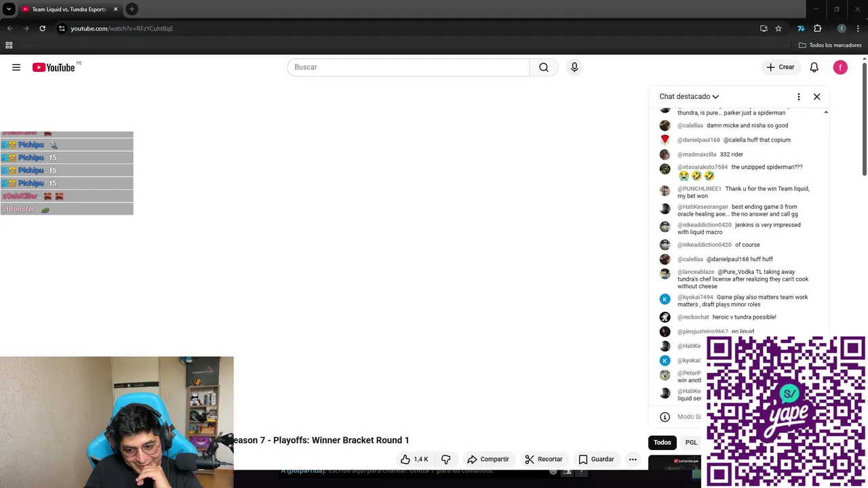Open the YouTube hamburger guide menu
The width and height of the screenshot is (868, 488).
pyautogui.click(x=16, y=67)
